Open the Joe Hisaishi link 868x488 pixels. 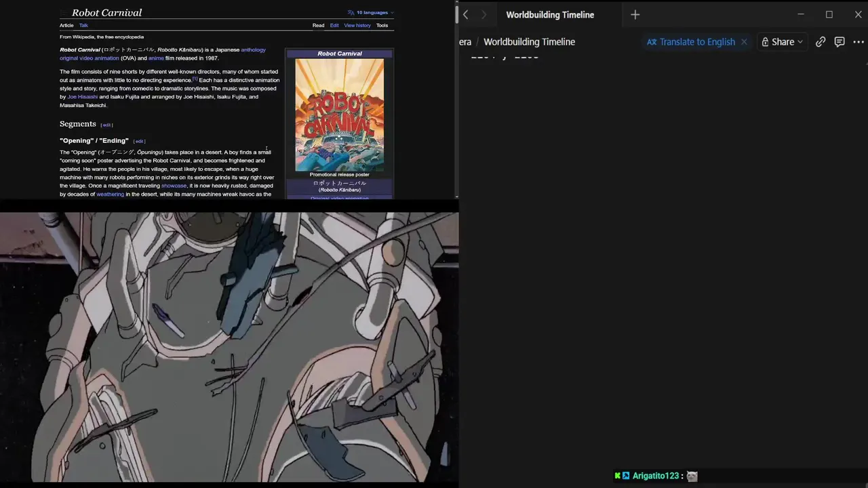coord(83,97)
